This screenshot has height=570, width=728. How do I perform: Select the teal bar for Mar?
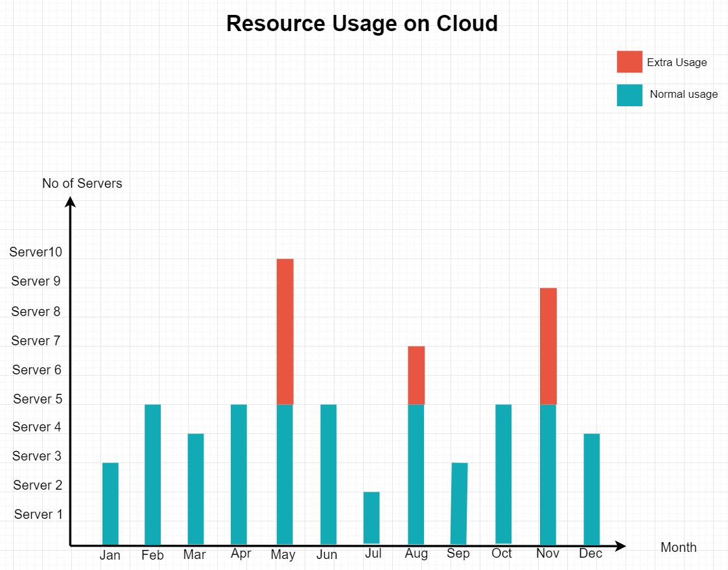[x=196, y=489]
